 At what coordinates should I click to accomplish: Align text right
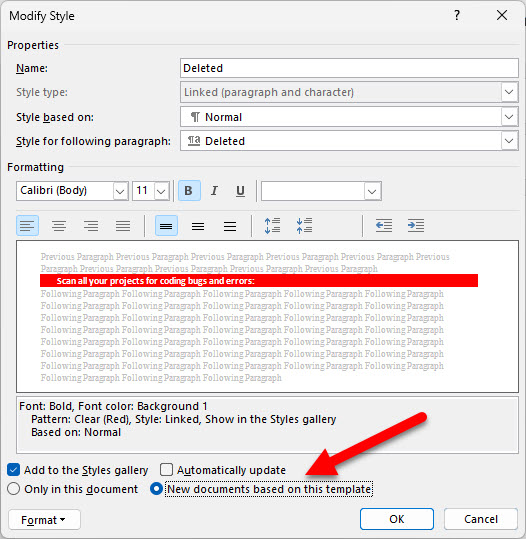tap(91, 226)
